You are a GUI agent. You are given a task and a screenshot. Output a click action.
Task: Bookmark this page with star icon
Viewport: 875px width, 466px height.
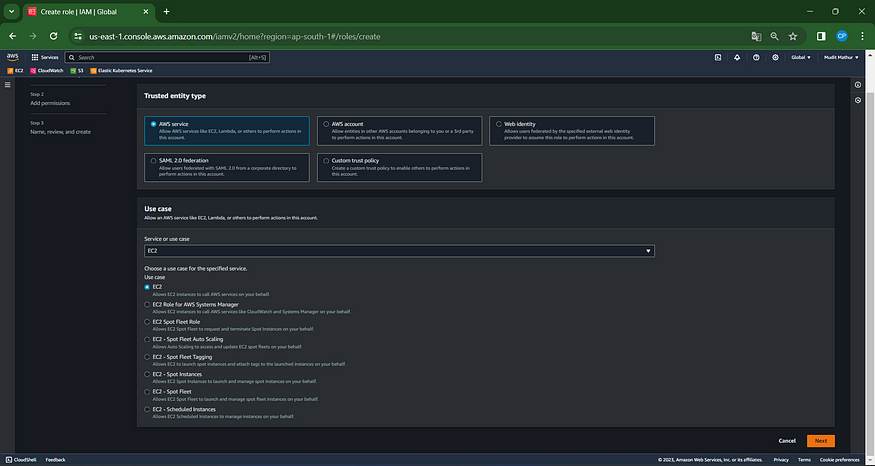coord(793,36)
